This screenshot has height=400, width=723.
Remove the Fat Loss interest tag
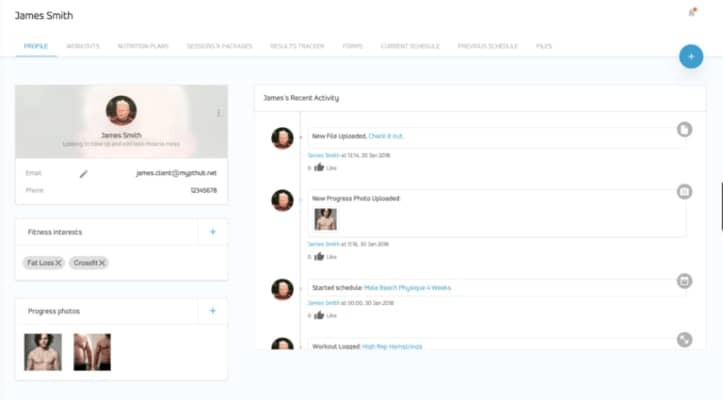tap(59, 263)
